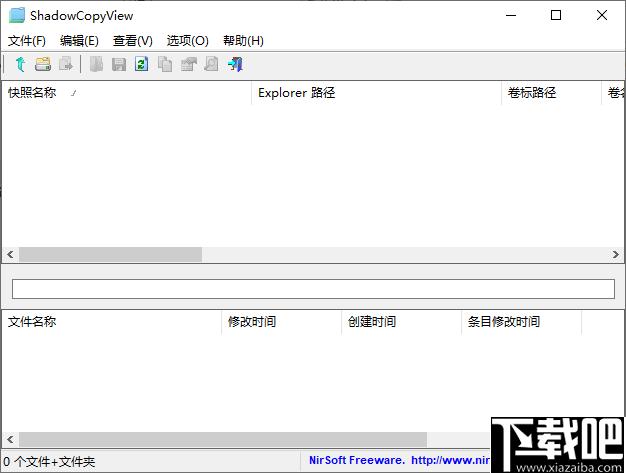
Task: Sort by 快照名称 column header
Action: tap(127, 93)
